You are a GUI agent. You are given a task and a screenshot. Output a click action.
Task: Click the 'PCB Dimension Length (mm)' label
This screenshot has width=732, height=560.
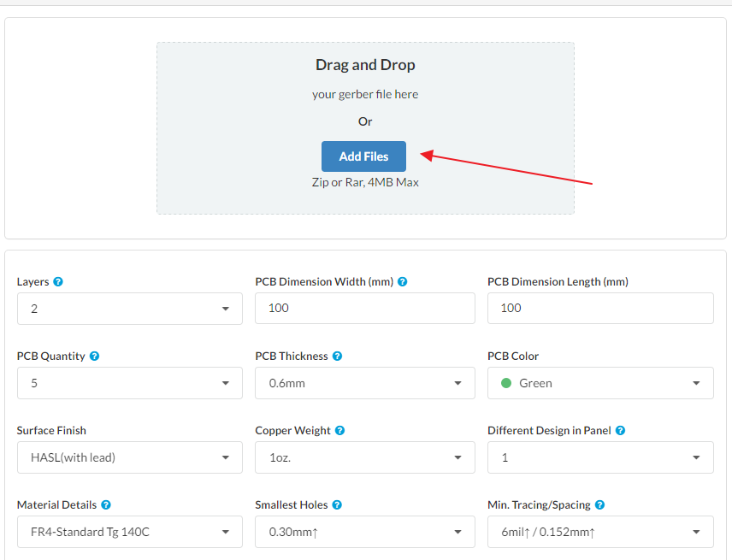point(558,282)
